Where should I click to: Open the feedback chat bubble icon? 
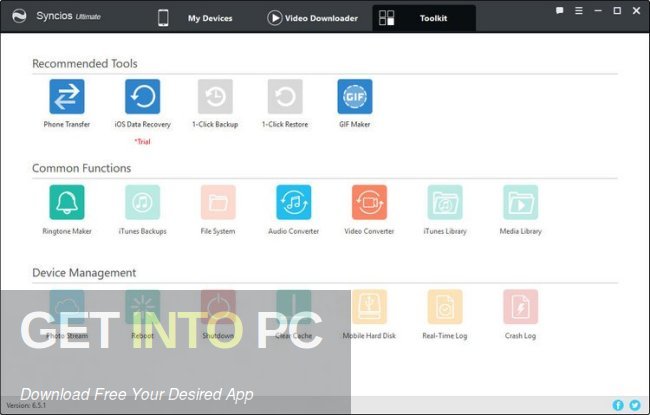560,11
